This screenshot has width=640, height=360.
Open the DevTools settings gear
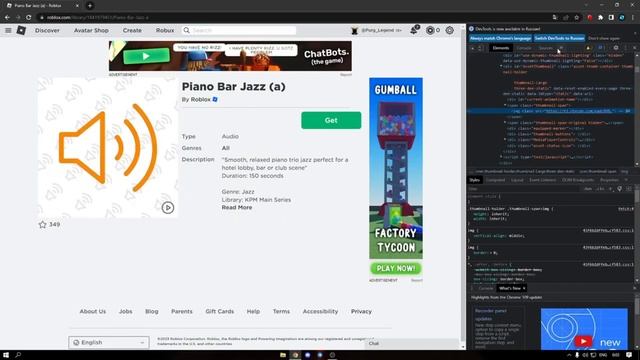pos(616,48)
